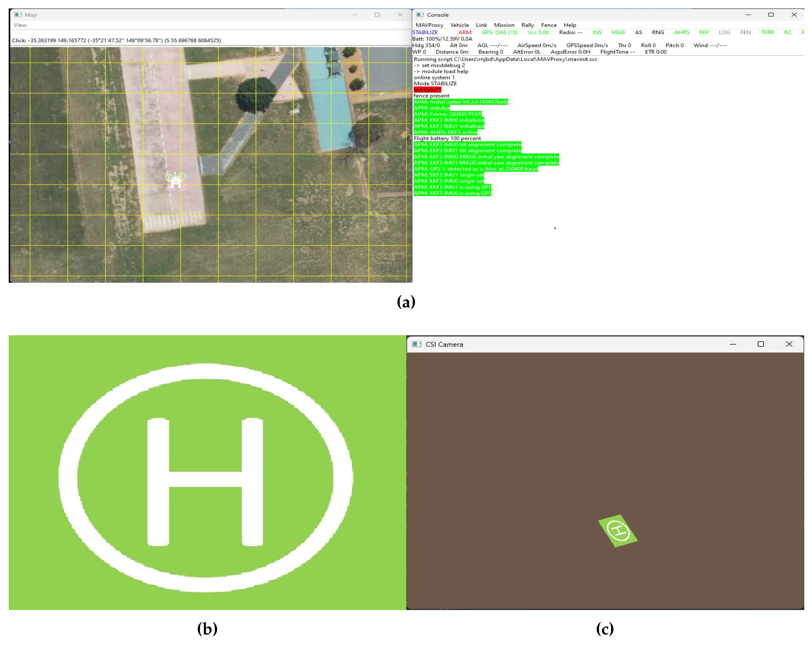This screenshot has height=647, width=812.
Task: Minimize the Console window
Action: [748, 15]
